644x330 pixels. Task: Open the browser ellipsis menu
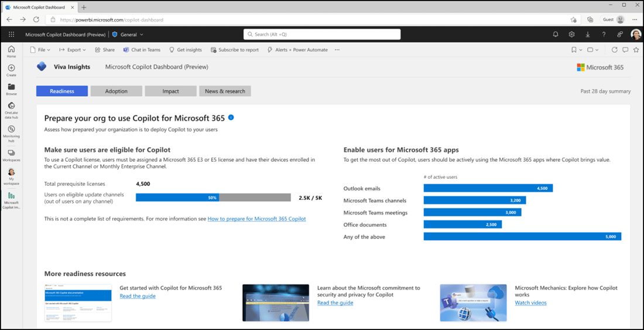[x=635, y=19]
